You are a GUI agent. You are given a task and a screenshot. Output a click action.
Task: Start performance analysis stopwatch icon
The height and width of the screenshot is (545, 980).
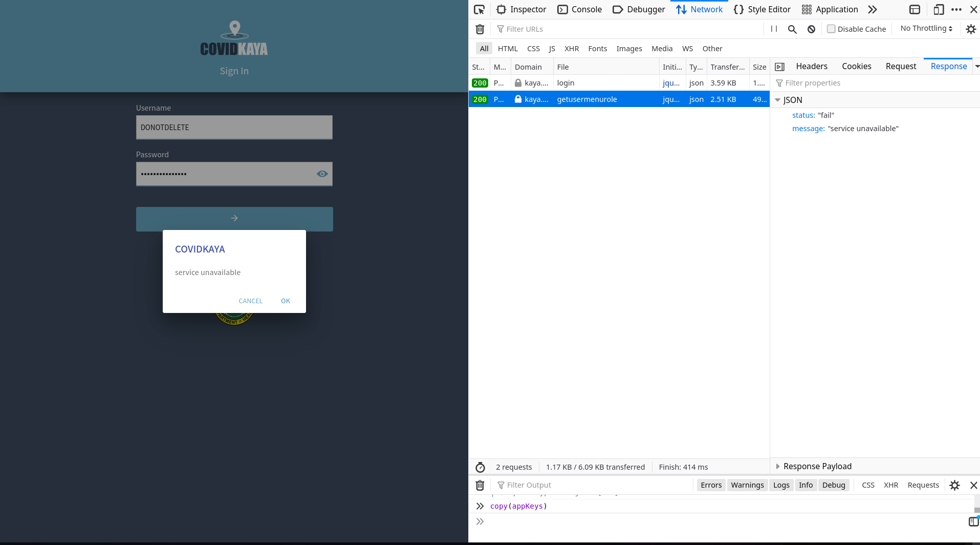point(480,467)
